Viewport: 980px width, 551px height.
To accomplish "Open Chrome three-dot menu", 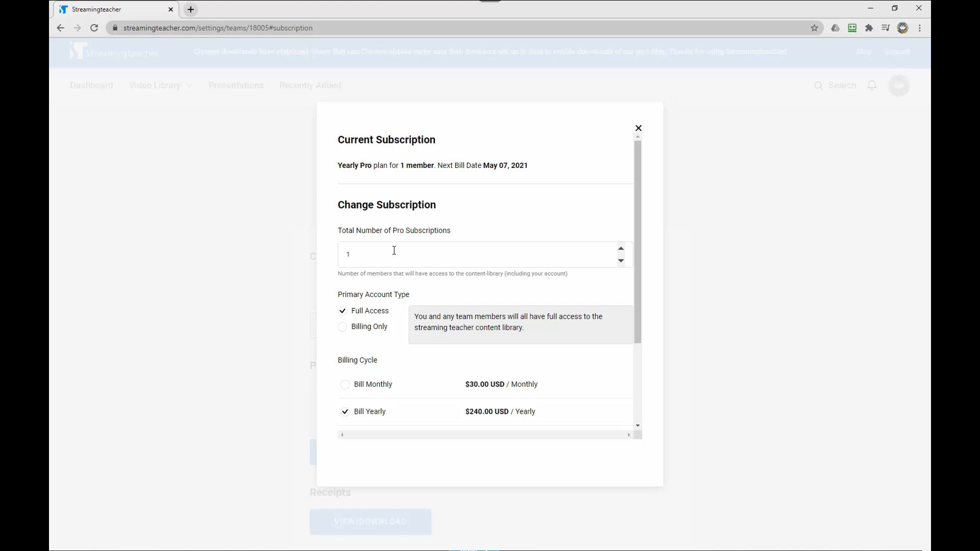I will tap(920, 28).
